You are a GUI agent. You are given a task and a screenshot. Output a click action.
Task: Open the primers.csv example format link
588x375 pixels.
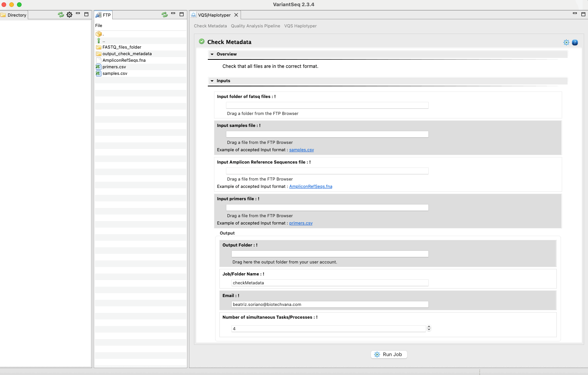click(301, 223)
